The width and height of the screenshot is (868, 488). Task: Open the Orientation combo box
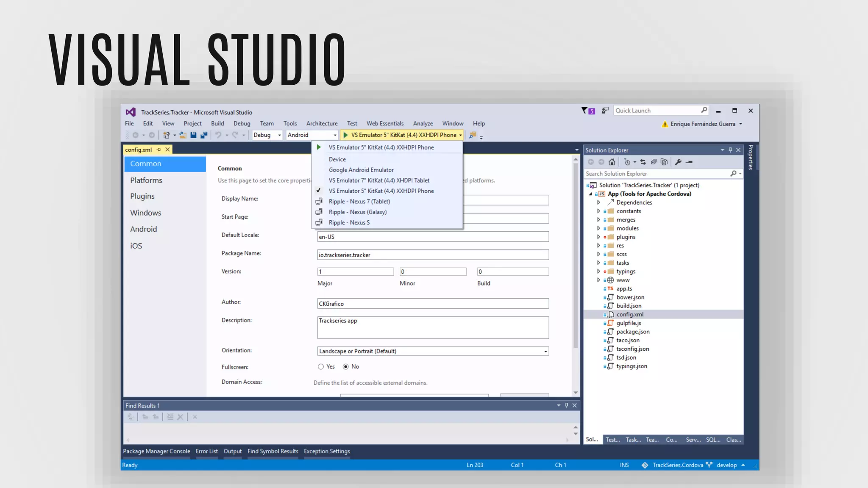pos(433,351)
